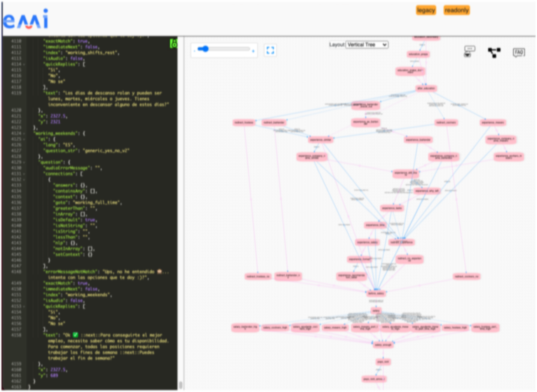
Task: Click the fullscreen expand icon above the graph
Action: coord(271,50)
